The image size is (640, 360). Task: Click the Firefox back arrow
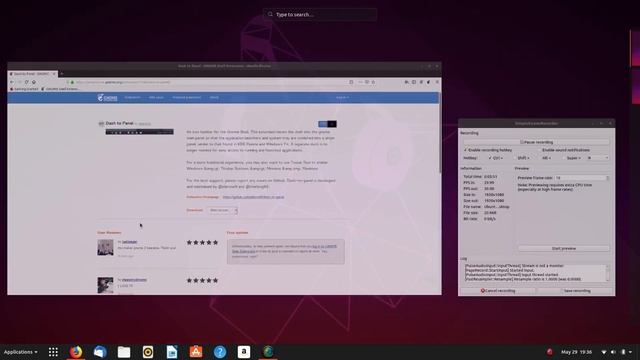pyautogui.click(x=12, y=82)
